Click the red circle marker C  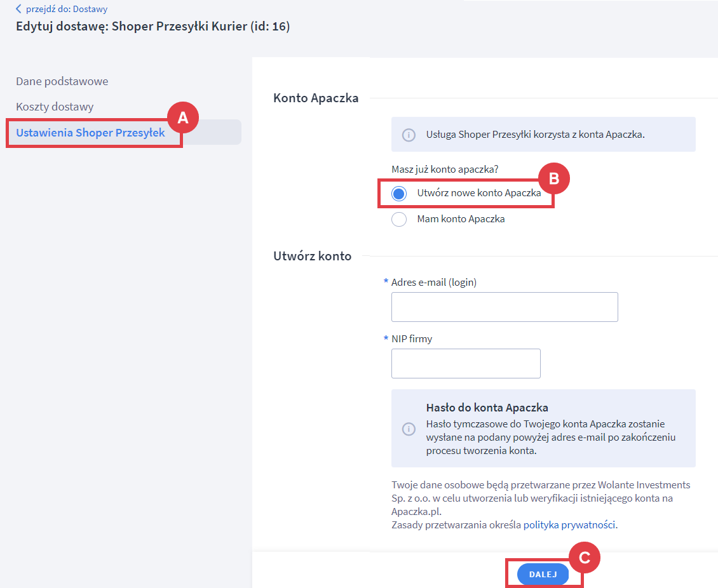(x=584, y=558)
